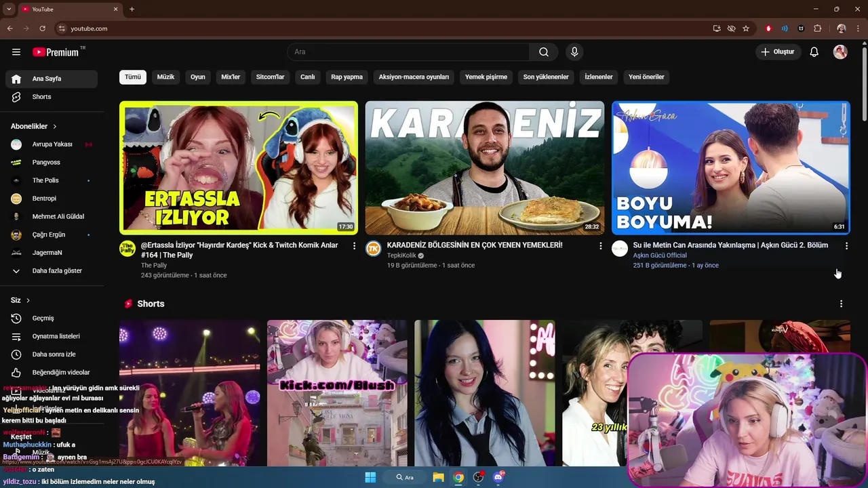This screenshot has width=868, height=488.
Task: Open Discord from the taskbar
Action: (498, 477)
